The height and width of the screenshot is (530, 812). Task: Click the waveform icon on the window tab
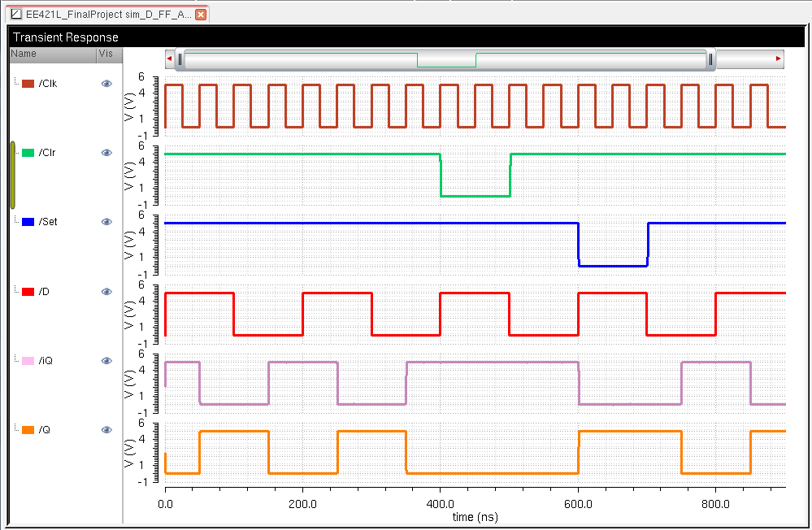coord(15,15)
